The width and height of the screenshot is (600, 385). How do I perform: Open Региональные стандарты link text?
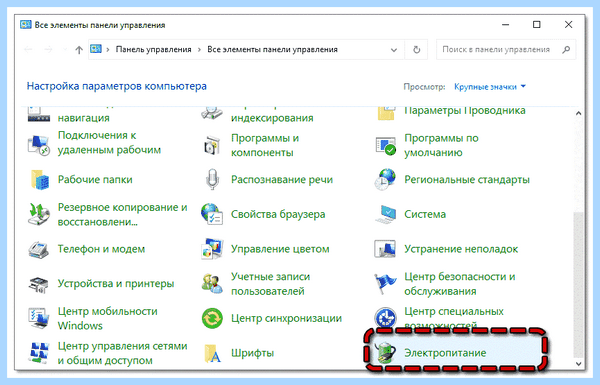tap(467, 179)
